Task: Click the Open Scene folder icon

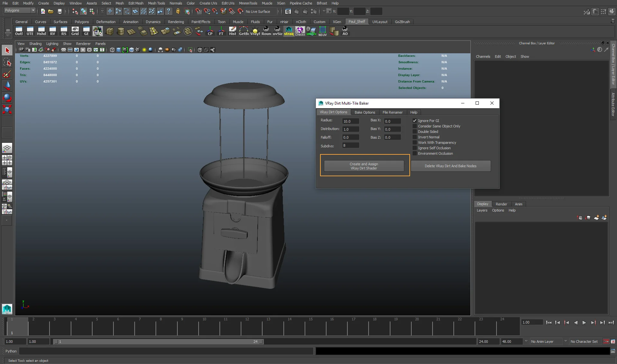Action: tap(51, 12)
